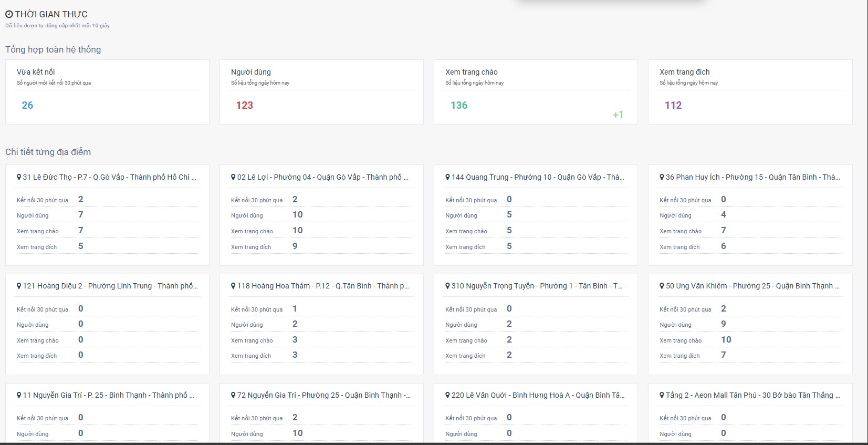
Task: Click 'Người dùng' value 4 in 36 Phan Huy Ích card
Action: point(724,214)
